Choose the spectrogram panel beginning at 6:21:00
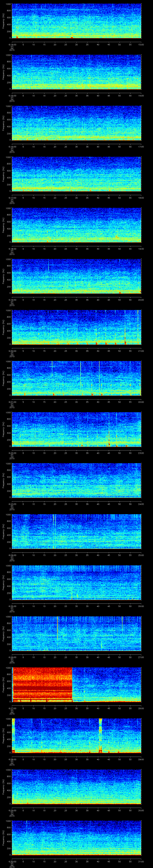Viewport: 153px width, 868px height. coord(76,378)
